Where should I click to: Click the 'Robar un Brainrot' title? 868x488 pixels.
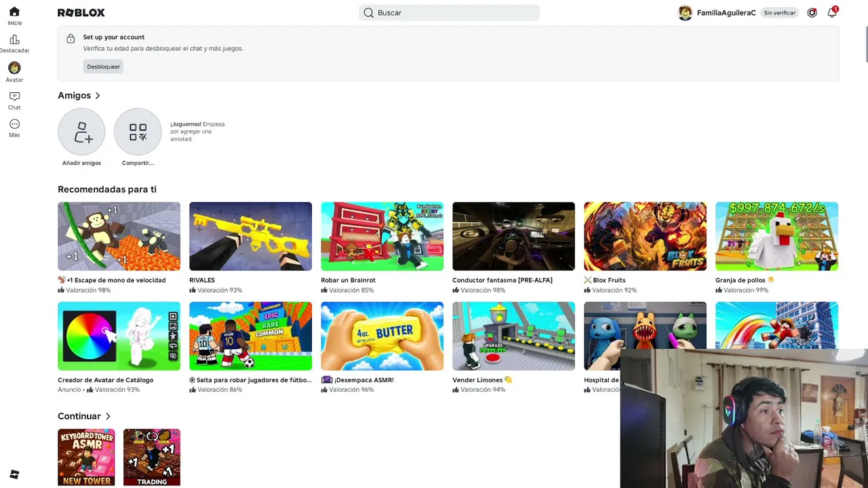click(x=348, y=280)
